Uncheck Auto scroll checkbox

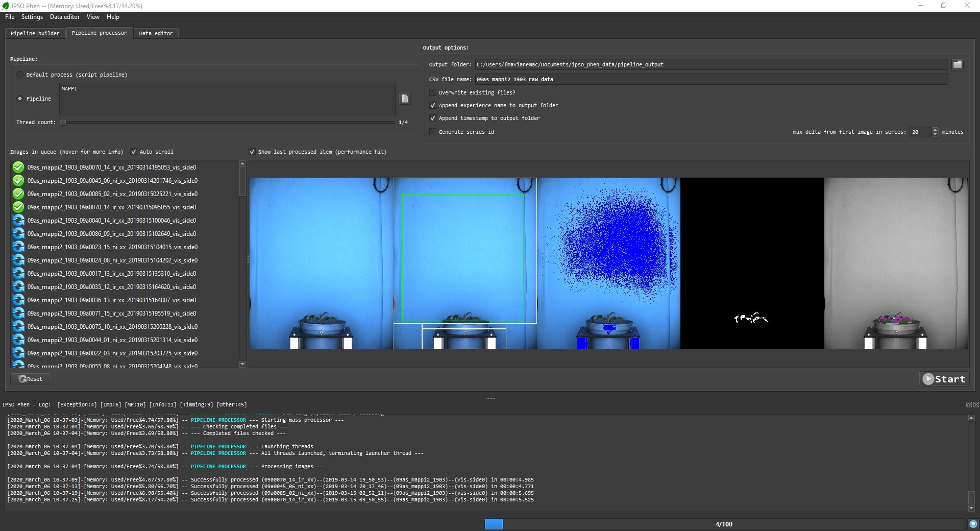(x=134, y=152)
